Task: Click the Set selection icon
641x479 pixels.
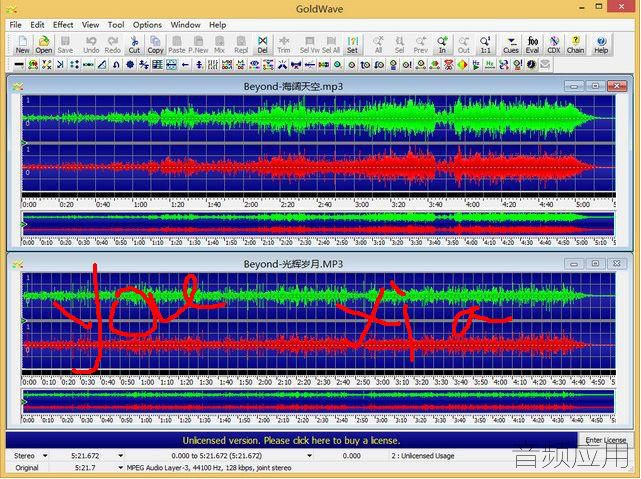Action: (x=352, y=45)
